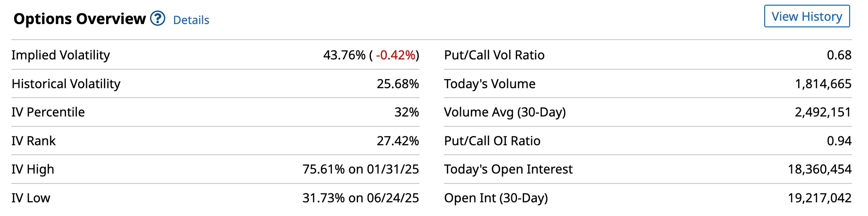This screenshot has width=868, height=216.
Task: Click the Today's Open Interest label
Action: tap(508, 169)
